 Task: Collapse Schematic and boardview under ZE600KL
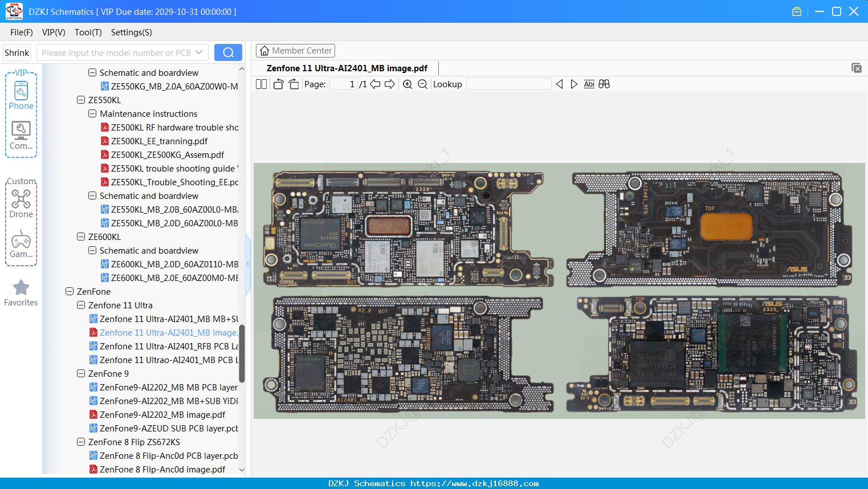[92, 250]
